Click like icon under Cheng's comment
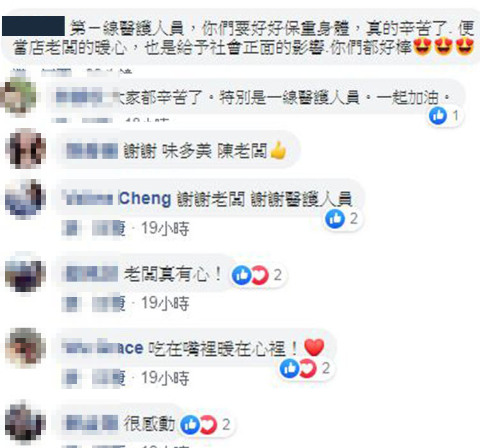This screenshot has width=480, height=448. tap(335, 219)
